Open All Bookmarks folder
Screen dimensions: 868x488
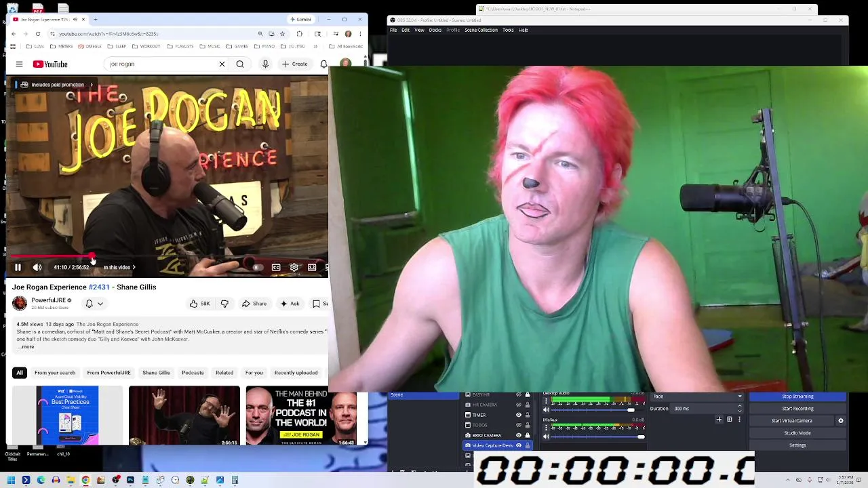coord(347,47)
